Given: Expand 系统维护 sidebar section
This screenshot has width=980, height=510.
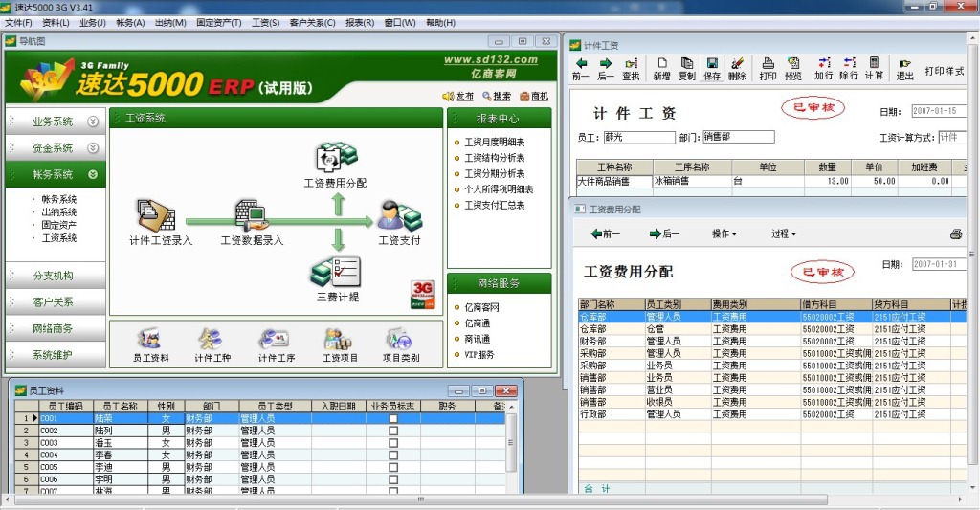Looking at the screenshot, I should click(x=56, y=354).
